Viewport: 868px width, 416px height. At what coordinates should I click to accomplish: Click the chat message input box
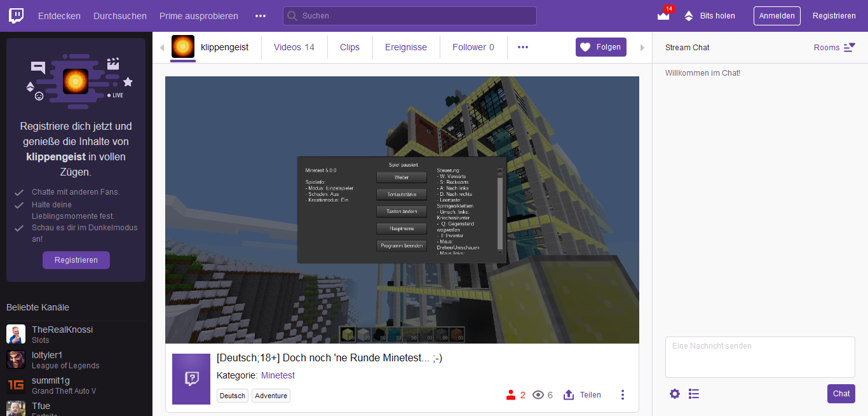760,357
